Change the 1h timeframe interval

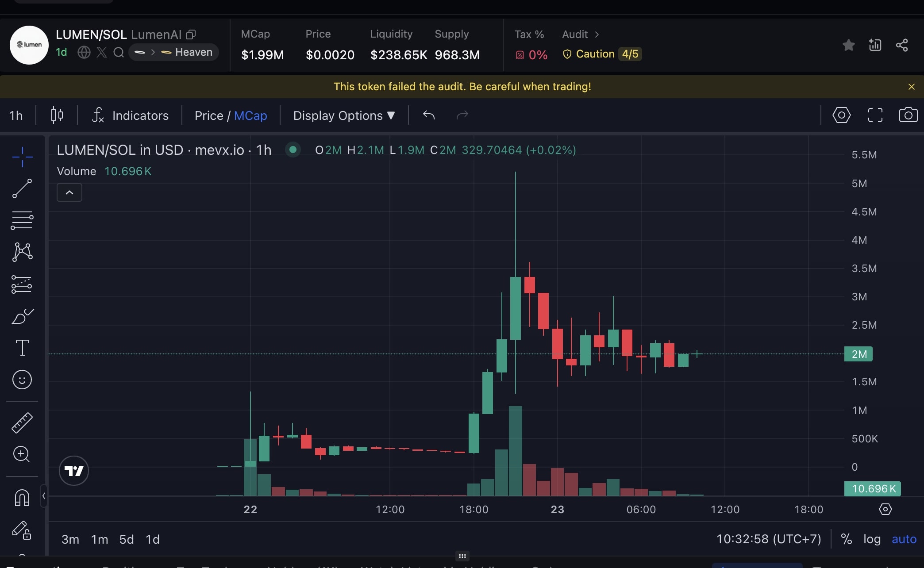[x=16, y=115]
